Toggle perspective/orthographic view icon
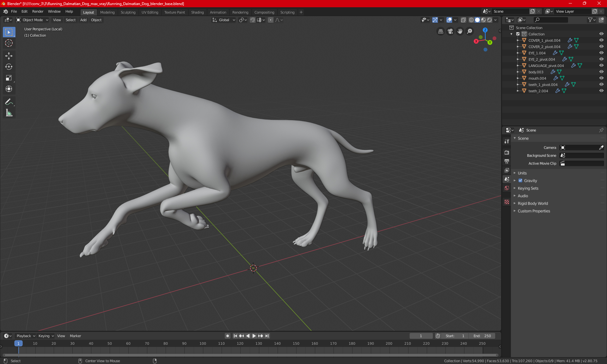Viewport: 607px width, 364px height. coord(440,31)
